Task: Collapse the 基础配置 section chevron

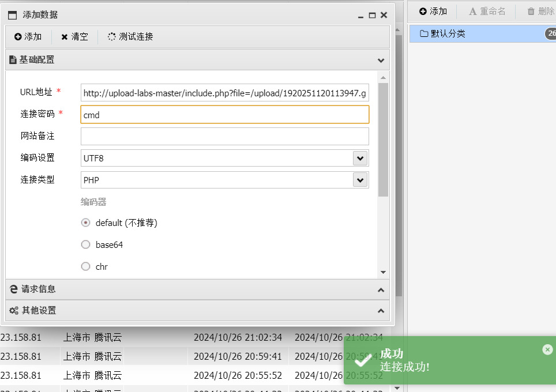Action: click(x=381, y=61)
